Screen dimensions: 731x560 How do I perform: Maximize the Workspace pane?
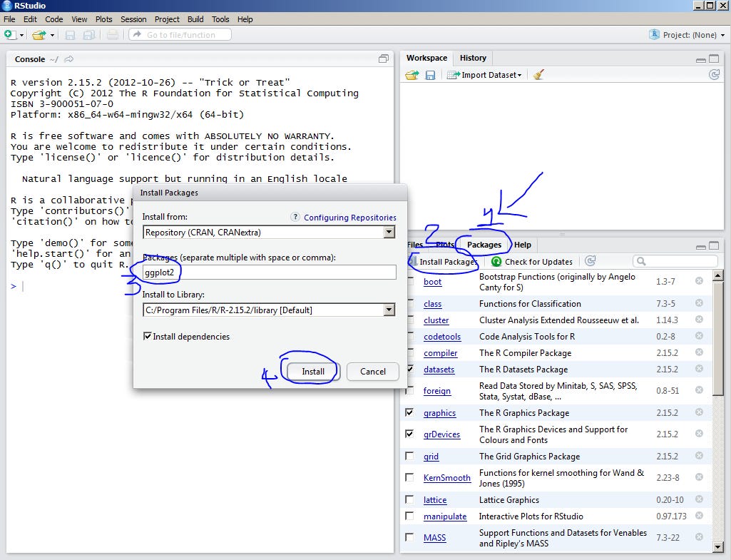click(x=714, y=58)
